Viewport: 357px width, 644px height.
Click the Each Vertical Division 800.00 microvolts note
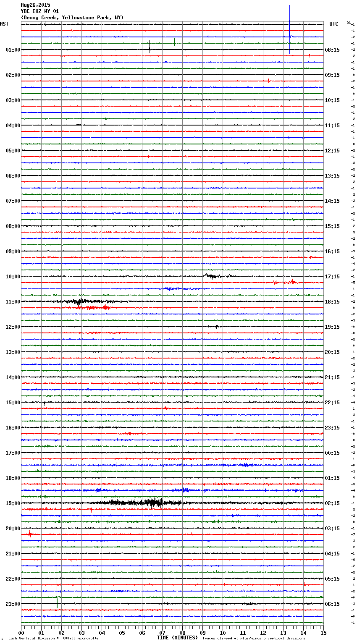pos(53,639)
